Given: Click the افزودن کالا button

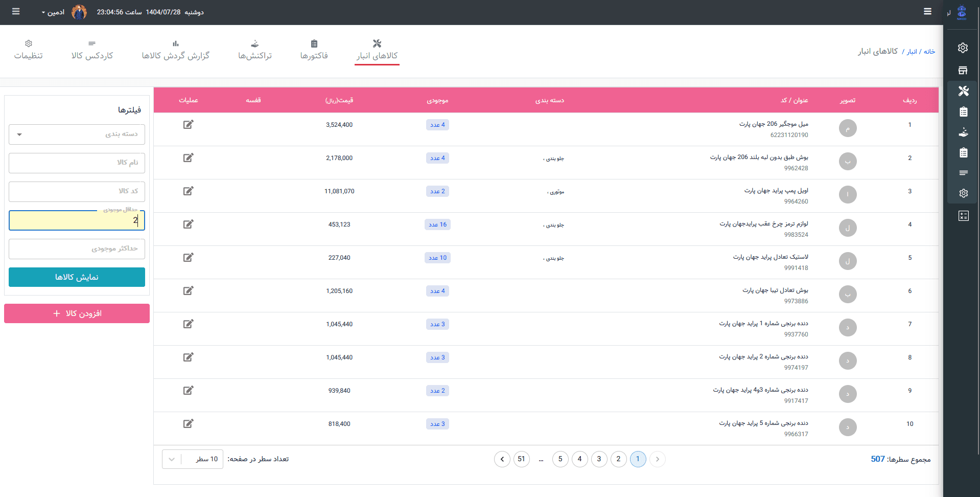Looking at the screenshot, I should click(x=77, y=313).
